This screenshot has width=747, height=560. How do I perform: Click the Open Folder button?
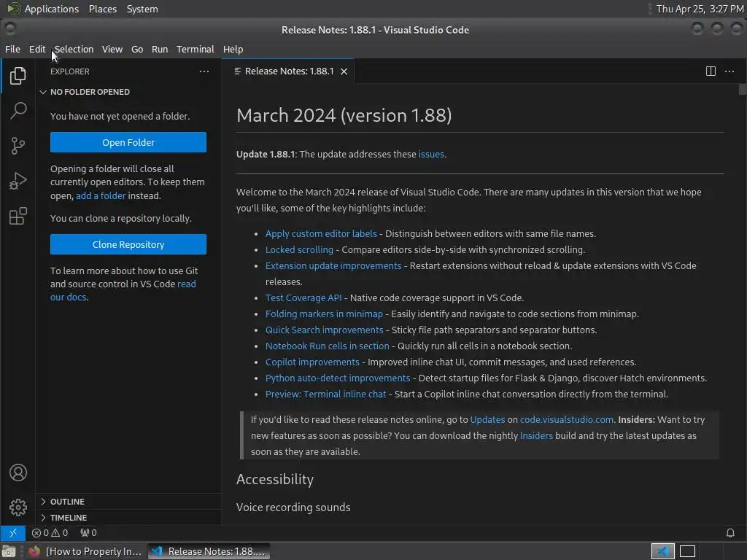coord(128,142)
